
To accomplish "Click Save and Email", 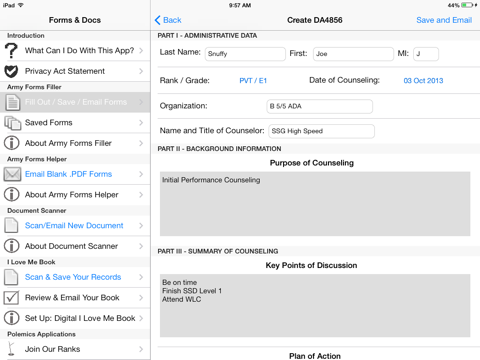I will pos(444,20).
